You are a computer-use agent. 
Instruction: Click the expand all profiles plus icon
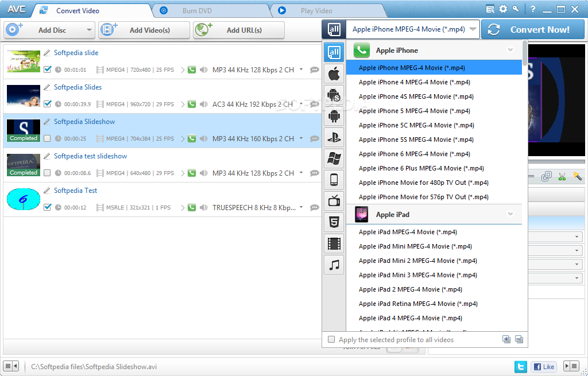[506, 339]
